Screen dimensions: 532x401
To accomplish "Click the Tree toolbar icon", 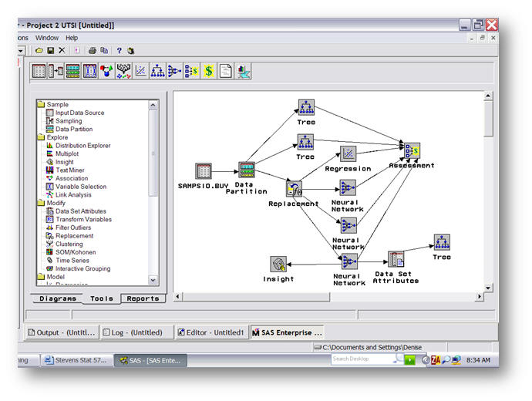I will pos(157,71).
